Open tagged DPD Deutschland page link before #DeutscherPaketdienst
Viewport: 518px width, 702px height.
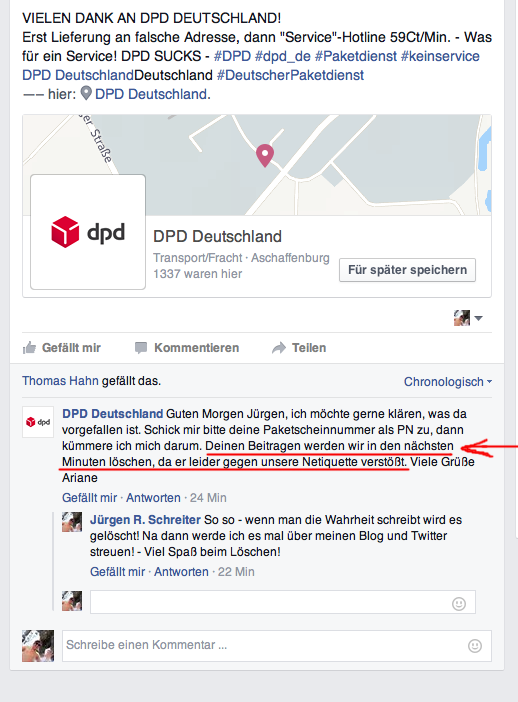click(x=78, y=75)
